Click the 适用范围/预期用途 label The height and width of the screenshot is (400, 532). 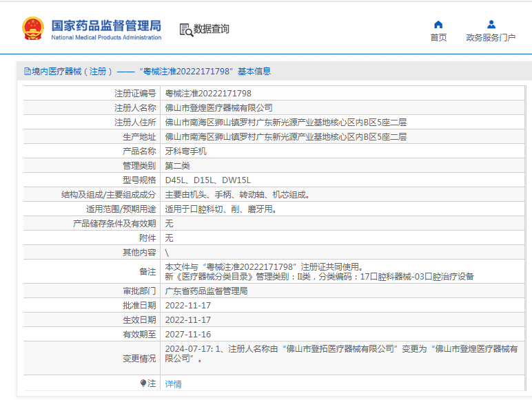pyautogui.click(x=121, y=209)
